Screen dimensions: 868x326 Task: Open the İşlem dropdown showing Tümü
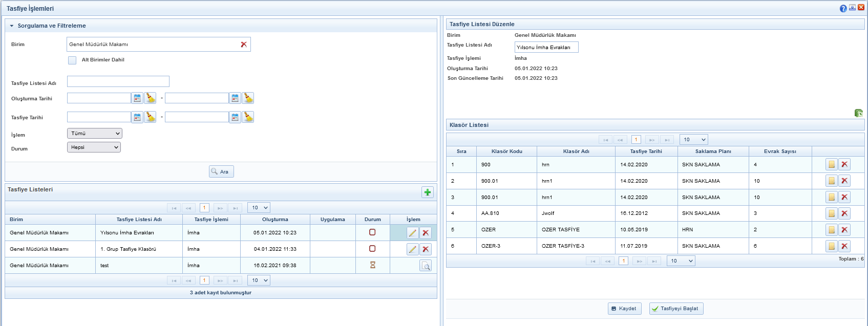coord(95,134)
